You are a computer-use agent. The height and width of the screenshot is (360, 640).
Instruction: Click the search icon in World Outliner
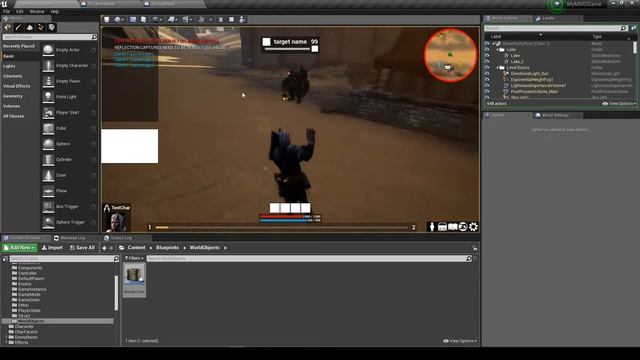click(x=624, y=28)
